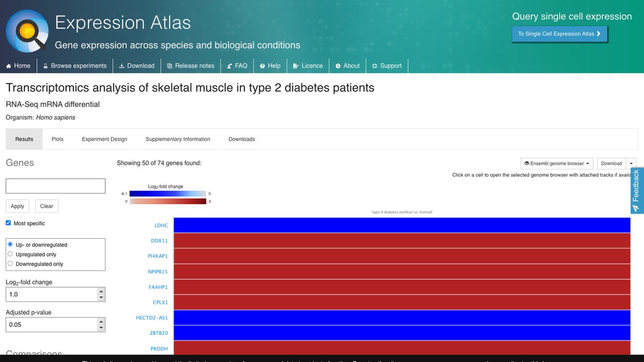Click the Apply button
The image size is (644, 362).
pyautogui.click(x=18, y=206)
